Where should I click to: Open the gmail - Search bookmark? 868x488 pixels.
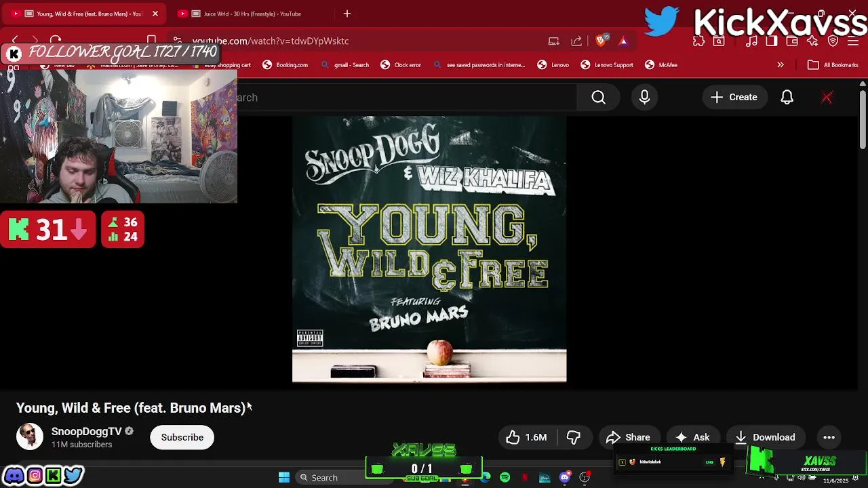click(x=345, y=65)
